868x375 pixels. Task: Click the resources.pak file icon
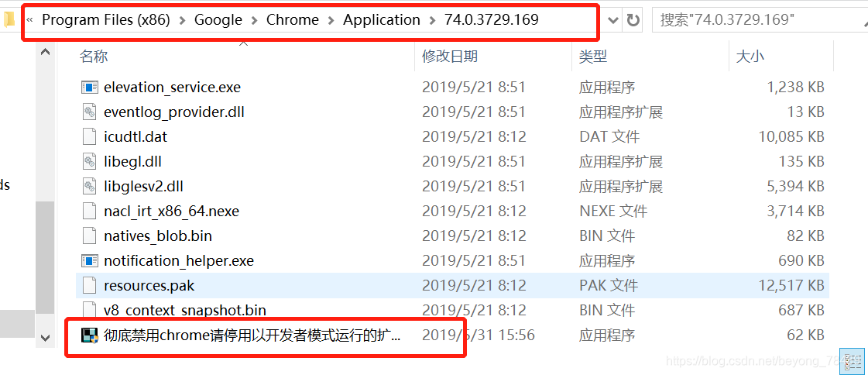pos(89,285)
